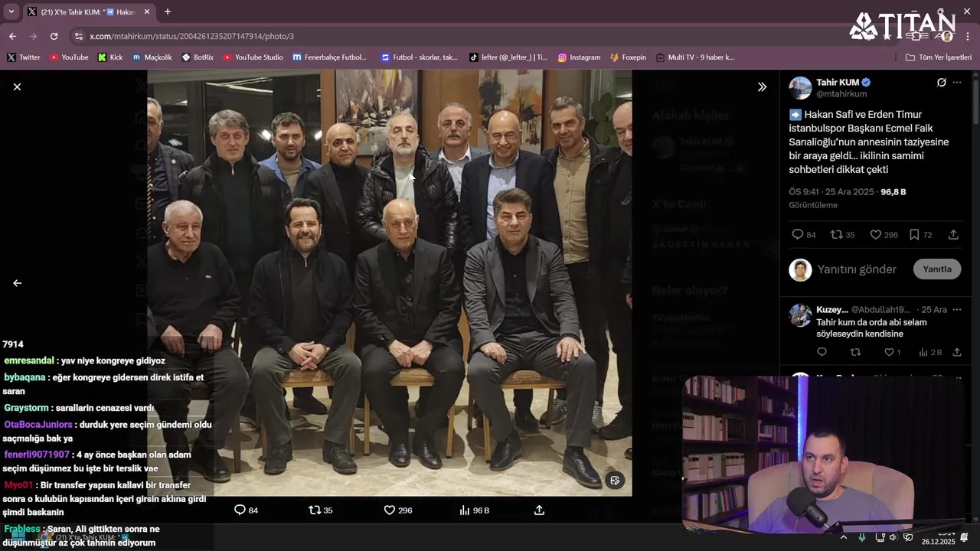Image resolution: width=980 pixels, height=551 pixels.
Task: Reply to Kuzey's comment icon
Action: [x=822, y=352]
